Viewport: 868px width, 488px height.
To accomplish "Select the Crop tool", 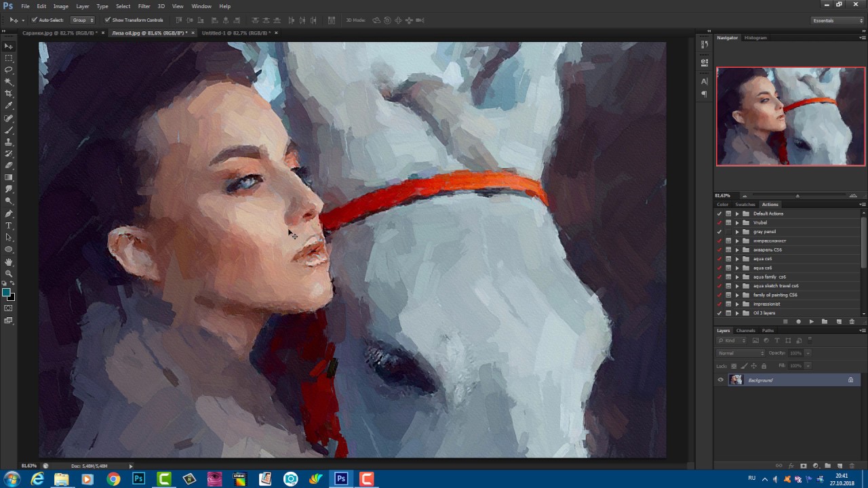I will pyautogui.click(x=9, y=94).
